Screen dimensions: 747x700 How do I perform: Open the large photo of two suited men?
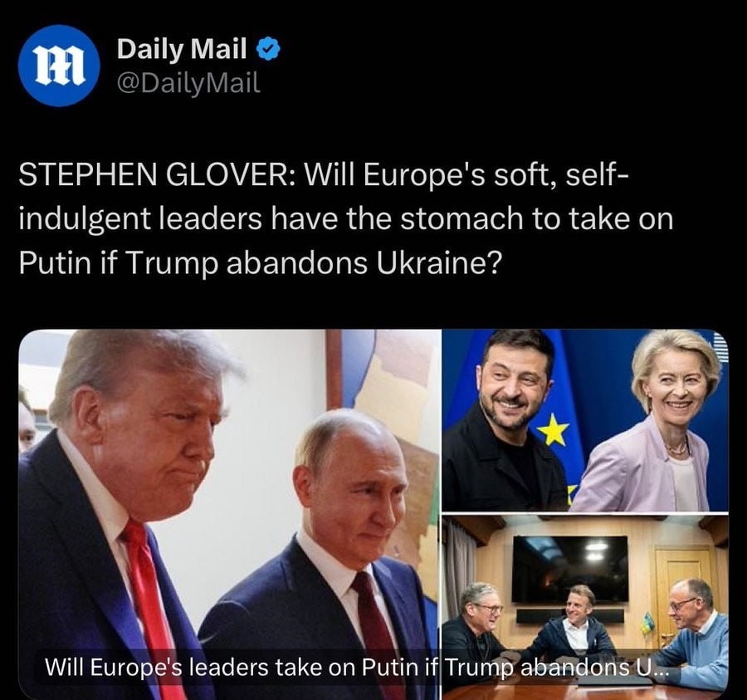[230, 515]
